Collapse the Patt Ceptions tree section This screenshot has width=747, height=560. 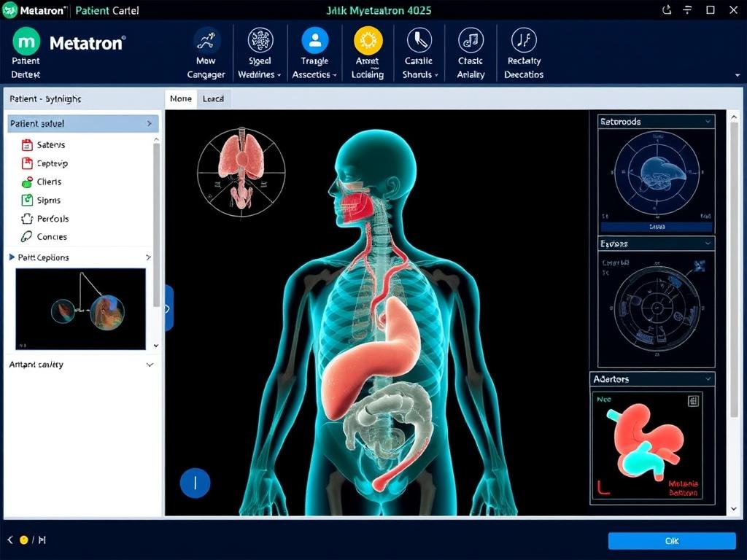[x=12, y=257]
